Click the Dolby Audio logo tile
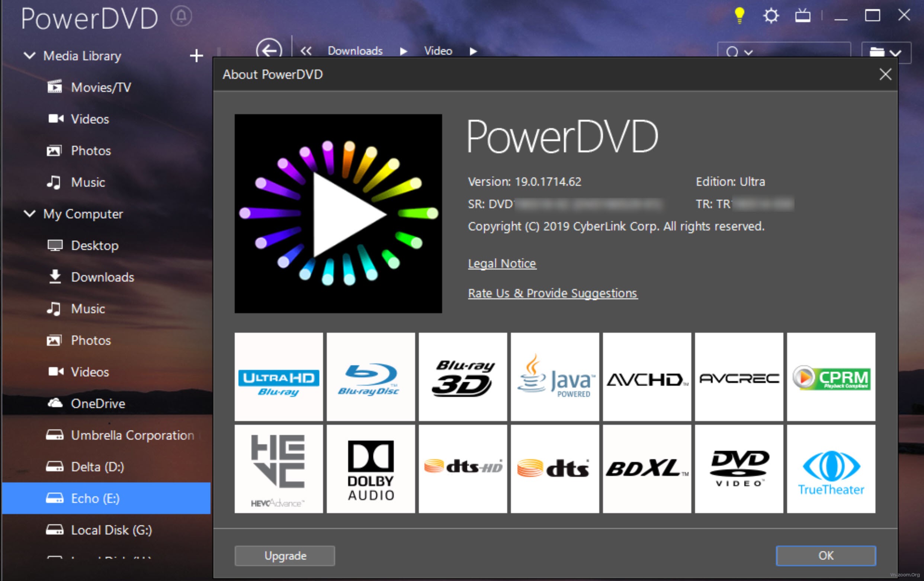Viewport: 924px width, 581px height. click(370, 469)
